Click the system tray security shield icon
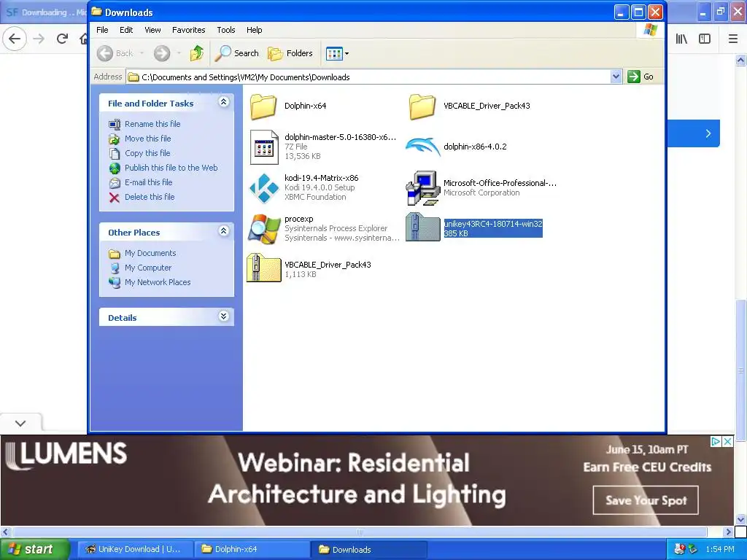Screen dimensions: 747x560 [x=680, y=550]
